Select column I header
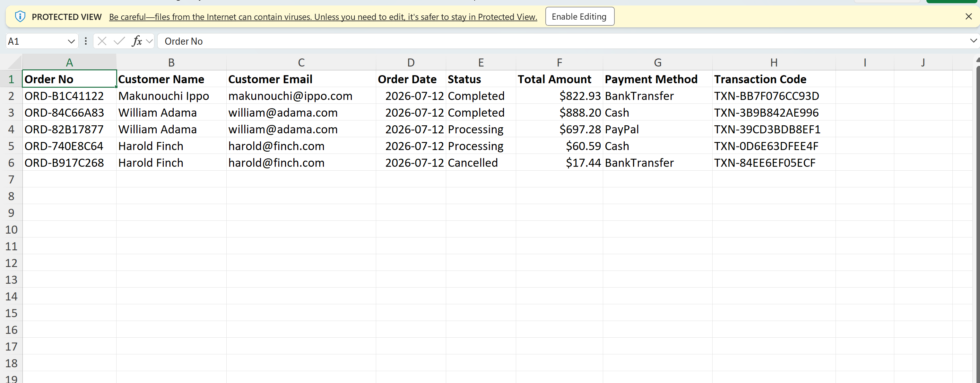980x383 pixels. point(865,62)
